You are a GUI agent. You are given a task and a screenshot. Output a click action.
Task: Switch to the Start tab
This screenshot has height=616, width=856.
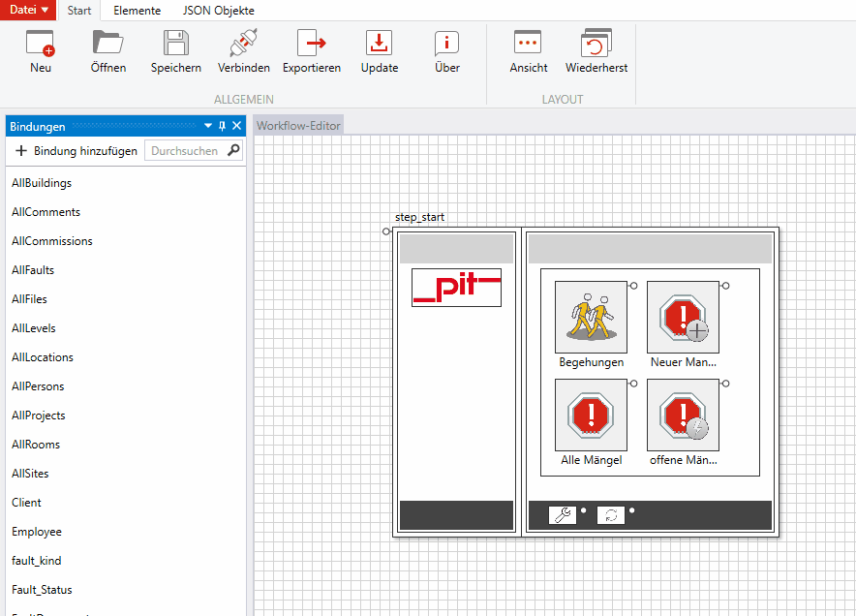79,11
